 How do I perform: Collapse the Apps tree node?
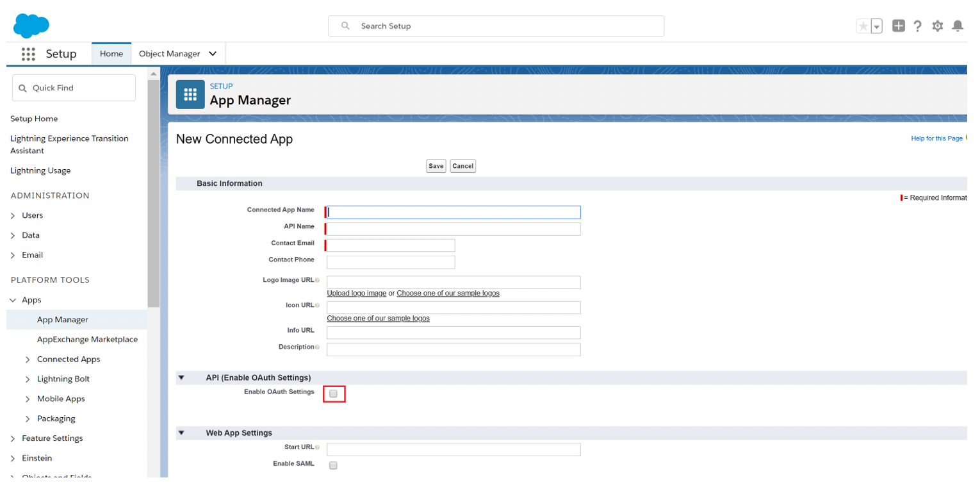(x=13, y=300)
